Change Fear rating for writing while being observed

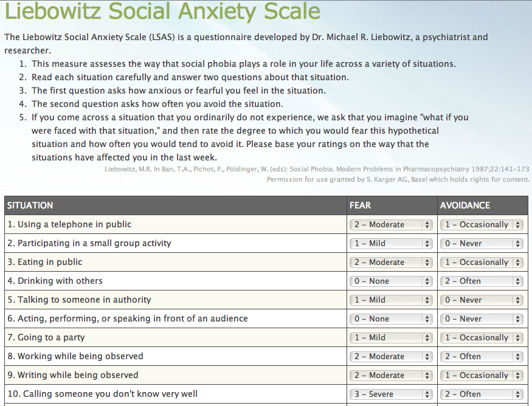(390, 375)
